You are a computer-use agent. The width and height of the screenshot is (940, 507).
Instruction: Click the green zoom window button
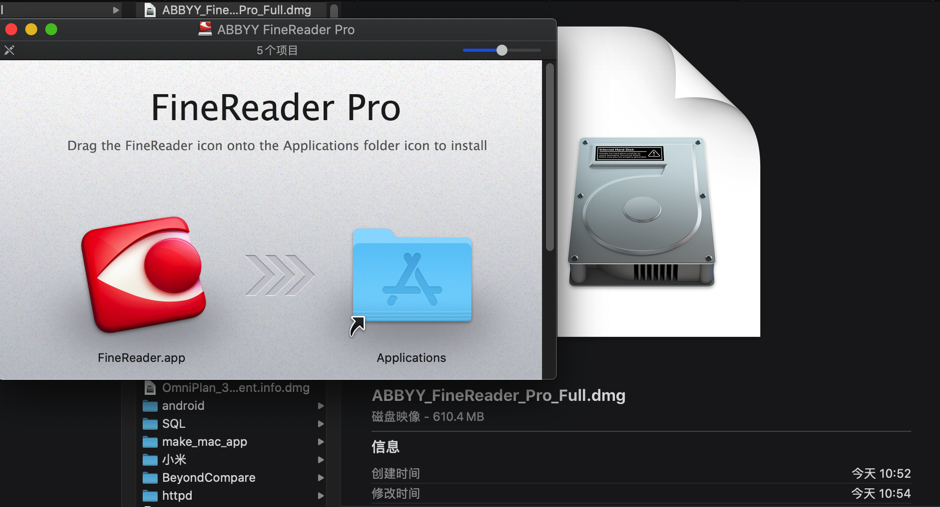coord(52,29)
